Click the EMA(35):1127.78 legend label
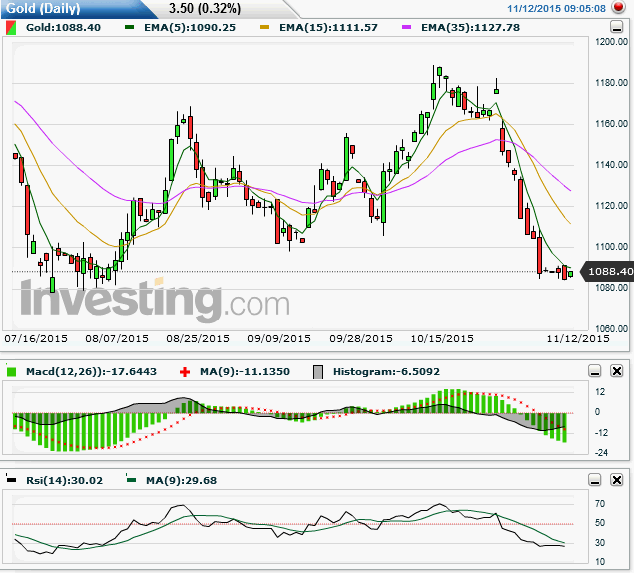 coord(471,27)
